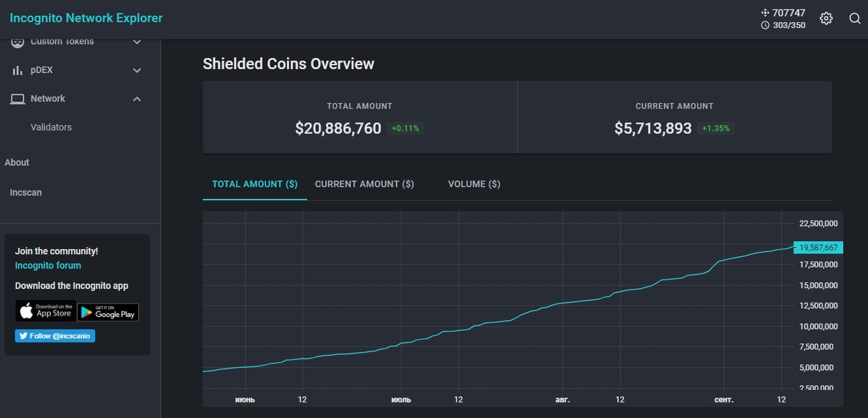
Task: Click the +1.35% change badge
Action: (x=715, y=128)
